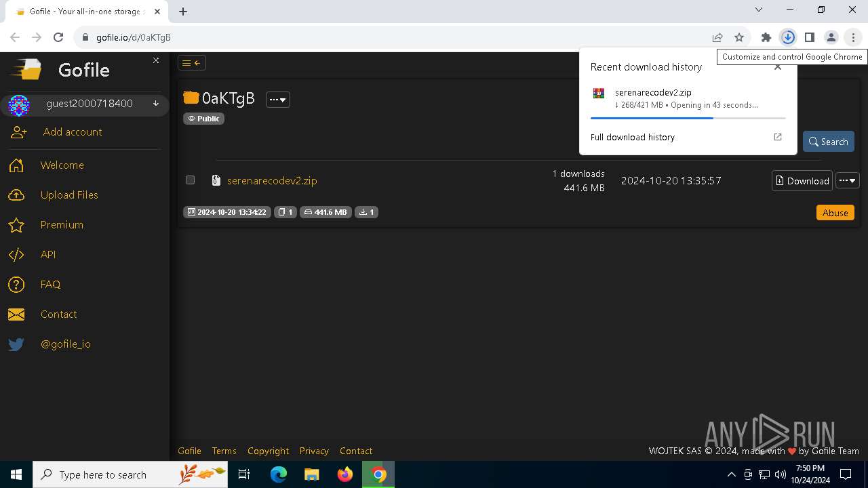Click the Public visibility badge
This screenshot has height=488, width=868.
(203, 119)
